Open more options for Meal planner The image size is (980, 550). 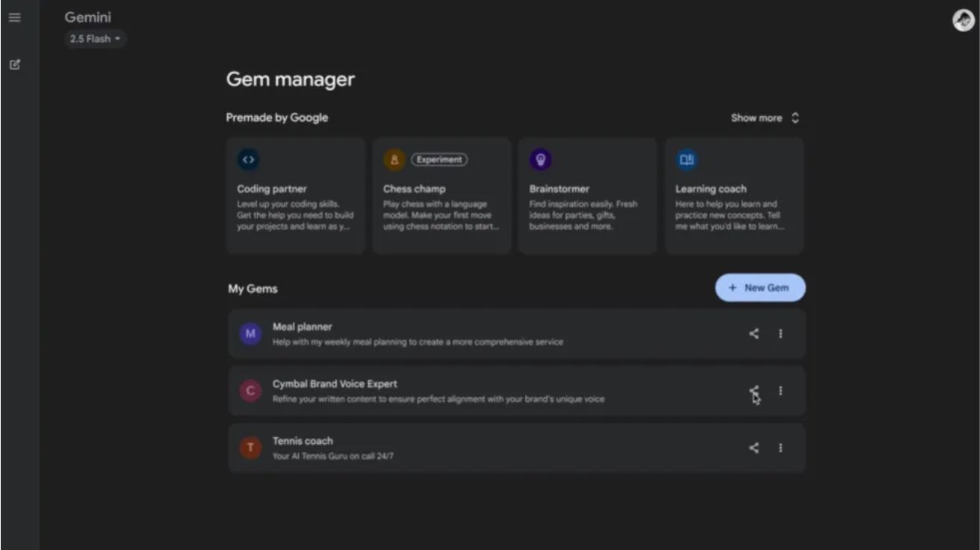(781, 333)
